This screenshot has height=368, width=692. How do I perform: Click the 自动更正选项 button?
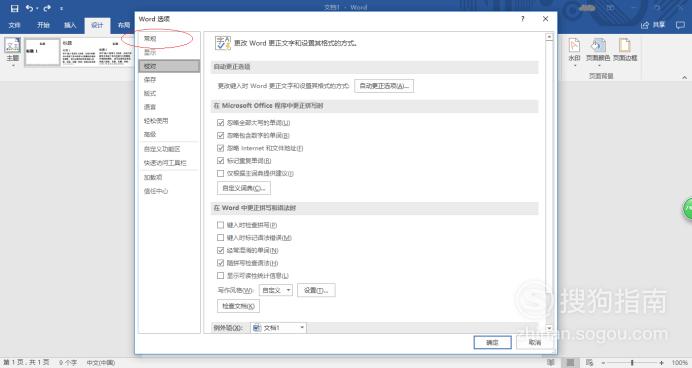pyautogui.click(x=384, y=86)
